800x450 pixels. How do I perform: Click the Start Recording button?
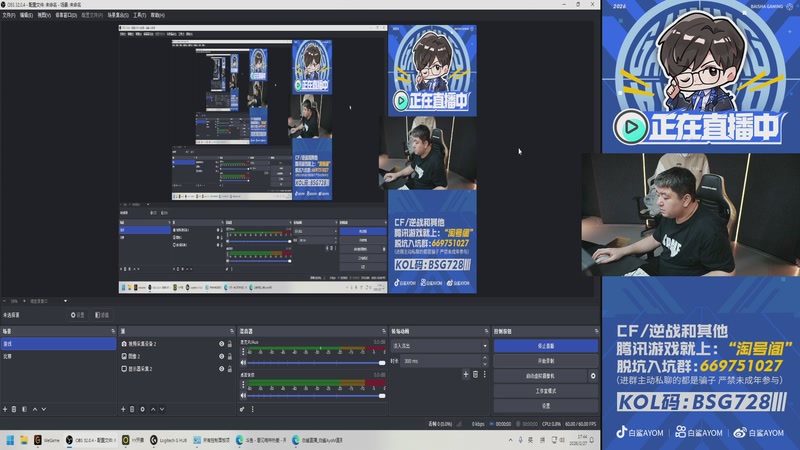tap(546, 361)
